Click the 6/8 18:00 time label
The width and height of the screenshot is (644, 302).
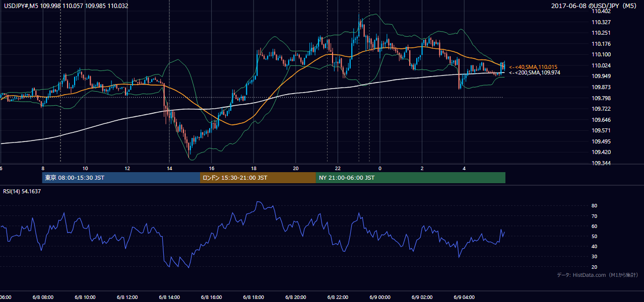pyautogui.click(x=253, y=297)
